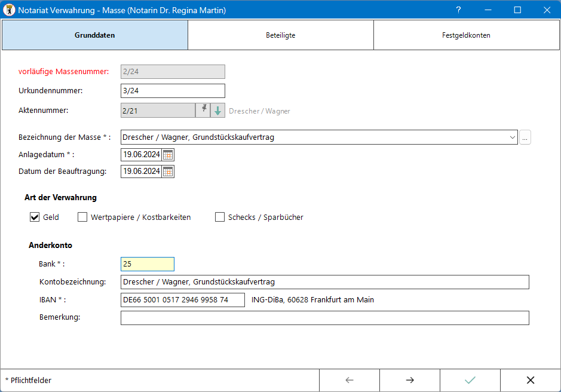Click the green down arrow next to Aktennummer
This screenshot has height=392, width=561.
[x=218, y=111]
